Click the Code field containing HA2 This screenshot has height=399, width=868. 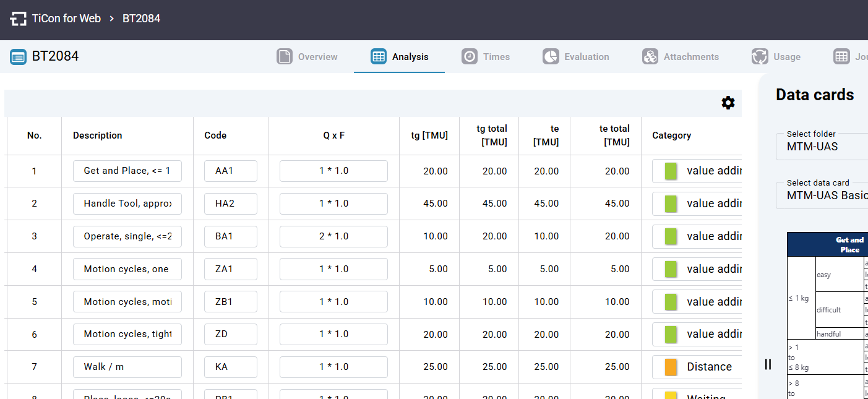230,204
